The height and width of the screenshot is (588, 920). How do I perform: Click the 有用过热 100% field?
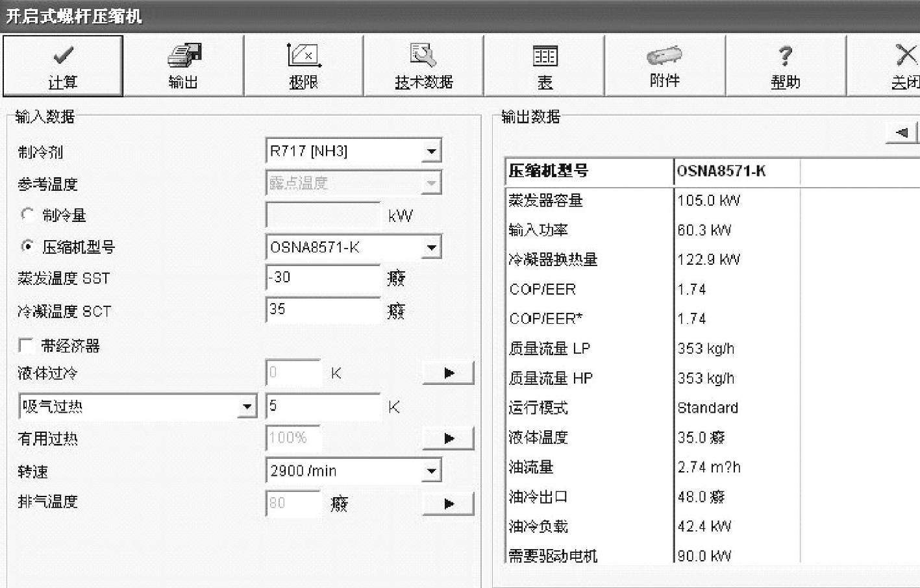coord(293,438)
